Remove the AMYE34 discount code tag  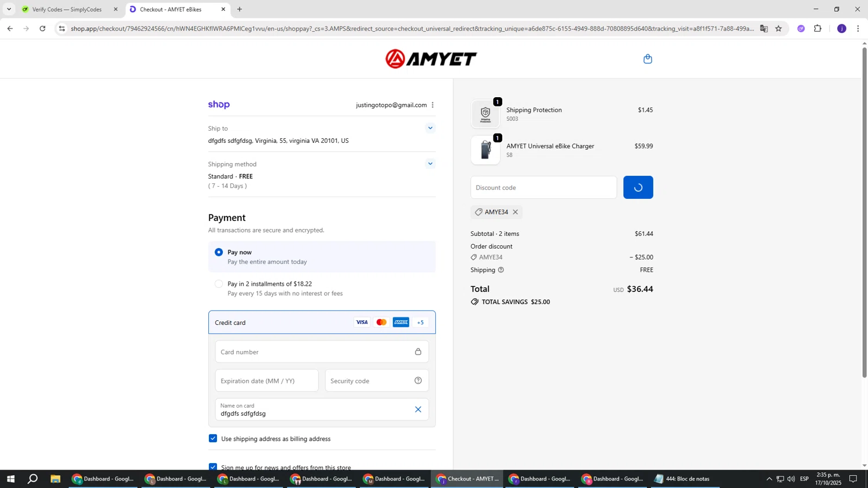[515, 212]
